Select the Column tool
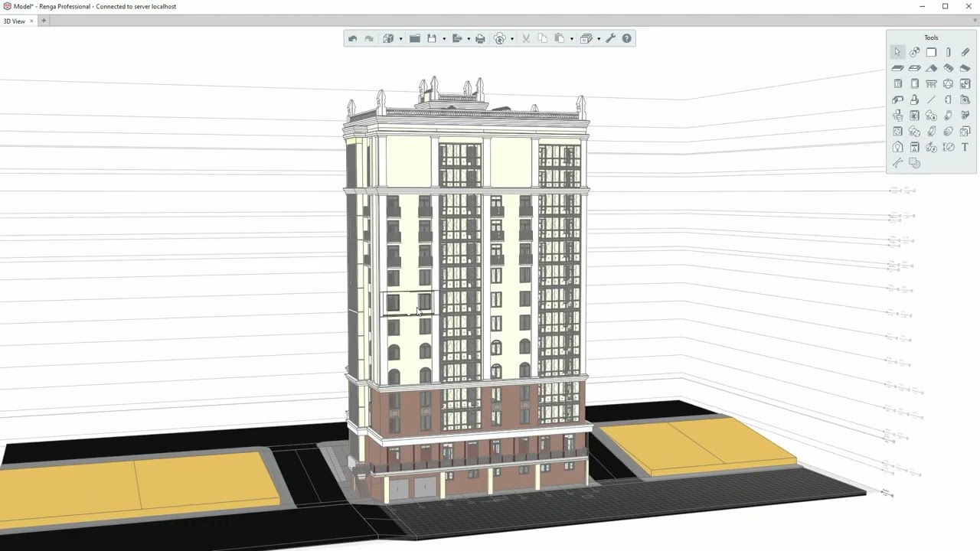The height and width of the screenshot is (551, 980). (x=948, y=52)
